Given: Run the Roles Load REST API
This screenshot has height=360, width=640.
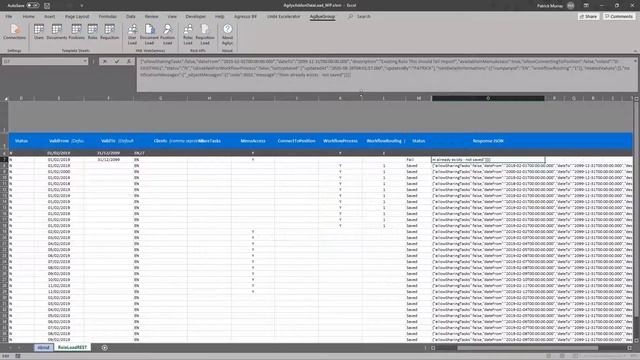Looking at the screenshot, I should click(x=188, y=34).
